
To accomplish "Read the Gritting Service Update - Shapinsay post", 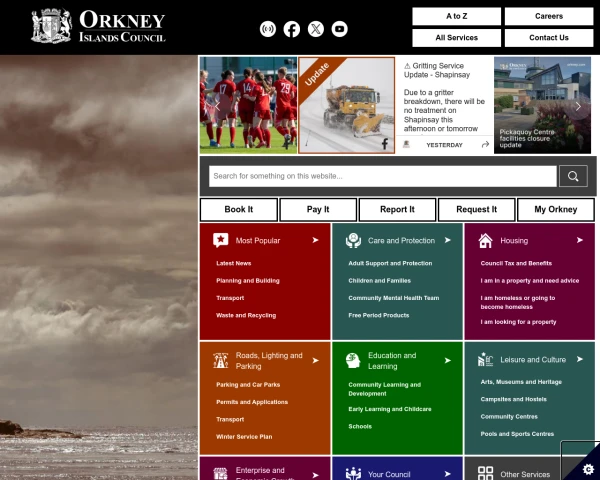I will (x=444, y=97).
